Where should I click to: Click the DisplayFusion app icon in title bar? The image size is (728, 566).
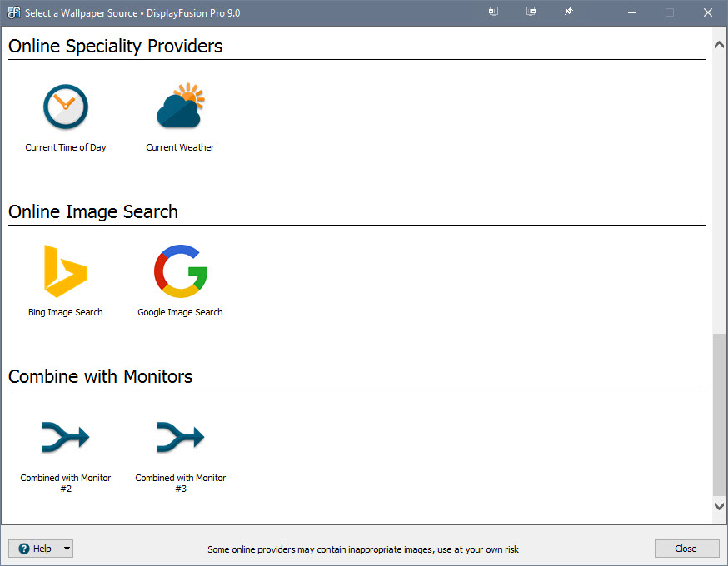(x=12, y=12)
